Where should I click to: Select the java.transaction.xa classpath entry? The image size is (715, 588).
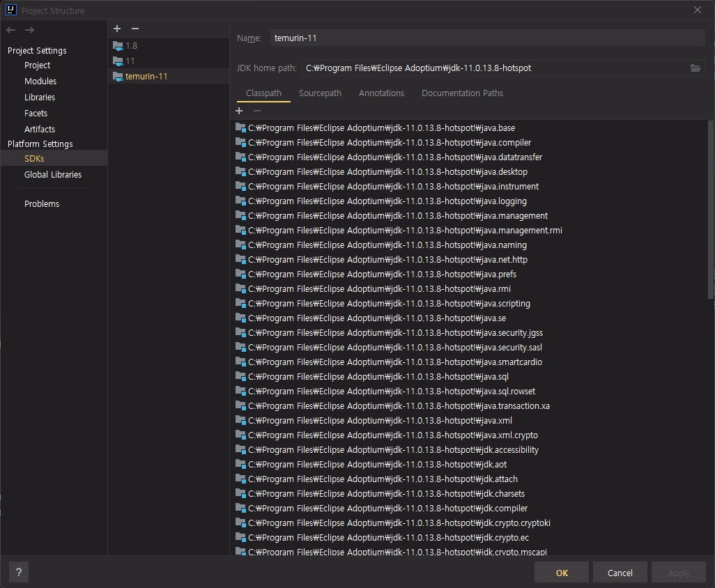(x=470, y=405)
